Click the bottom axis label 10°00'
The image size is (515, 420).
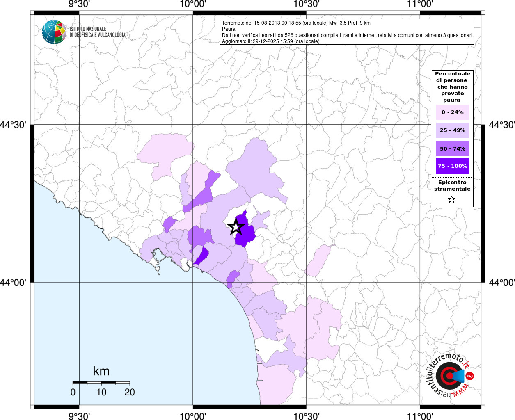(193, 416)
